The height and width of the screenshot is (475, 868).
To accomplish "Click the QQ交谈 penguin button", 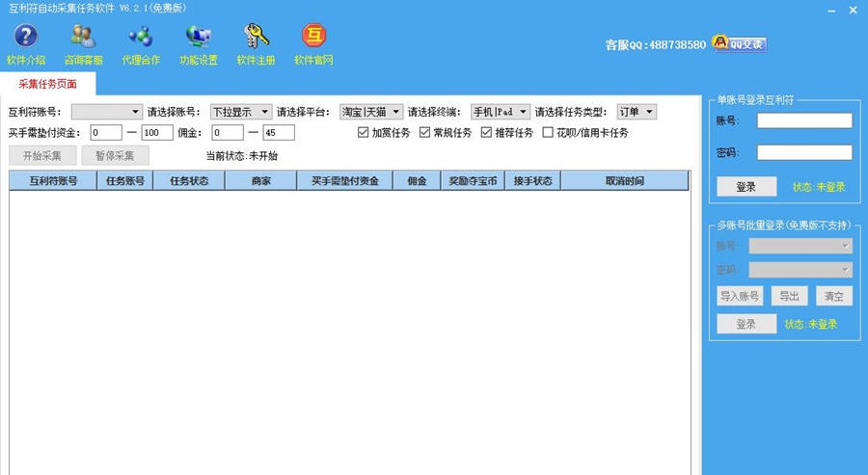I will 740,43.
